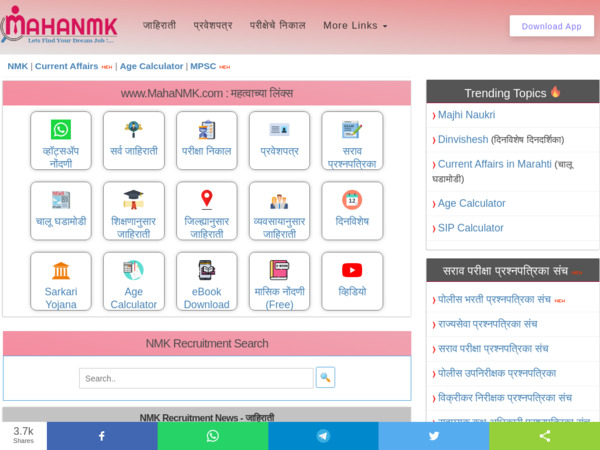The image size is (600, 450).
Task: Open पोलीस उपनिरीक्षक प्रश्नपत्रिका link
Action: coord(497,373)
